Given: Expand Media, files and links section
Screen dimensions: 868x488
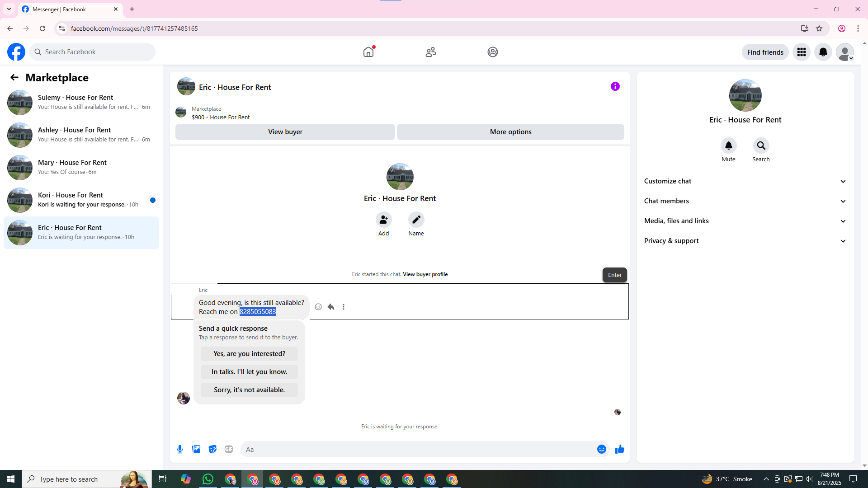Looking at the screenshot, I should [745, 221].
